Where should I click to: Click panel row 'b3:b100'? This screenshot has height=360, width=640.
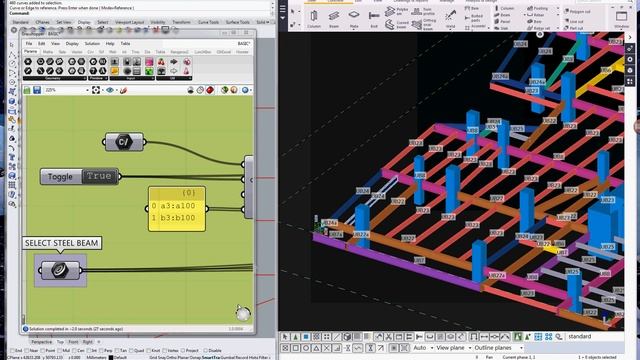tap(177, 218)
